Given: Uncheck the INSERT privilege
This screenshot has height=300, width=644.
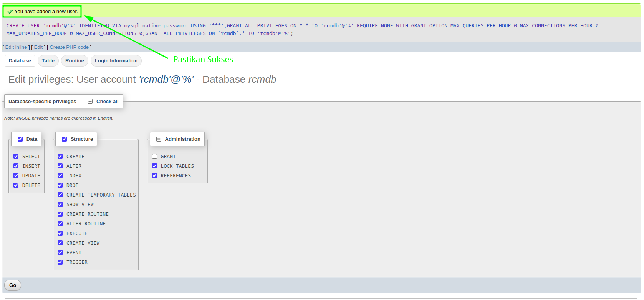Looking at the screenshot, I should [x=16, y=166].
